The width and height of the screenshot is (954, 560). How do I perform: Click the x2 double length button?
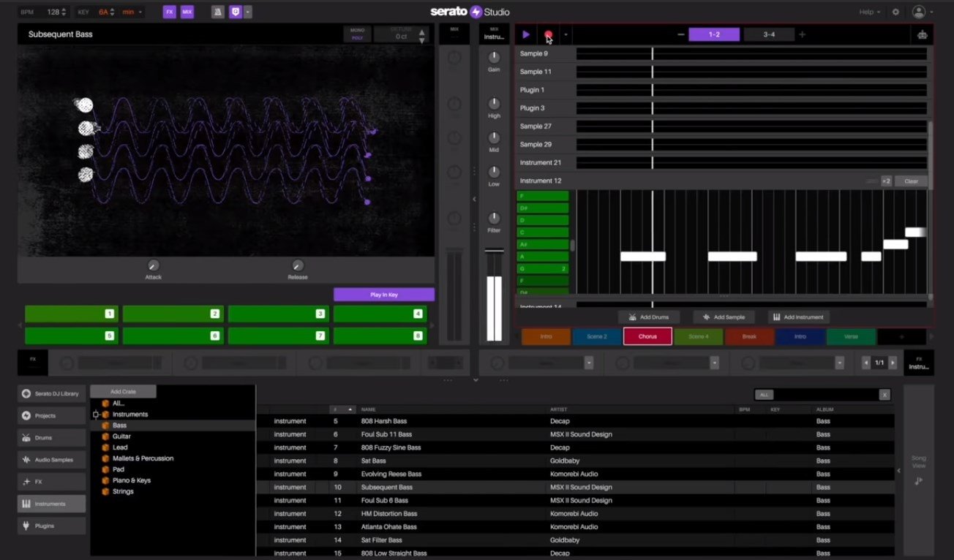pyautogui.click(x=886, y=181)
